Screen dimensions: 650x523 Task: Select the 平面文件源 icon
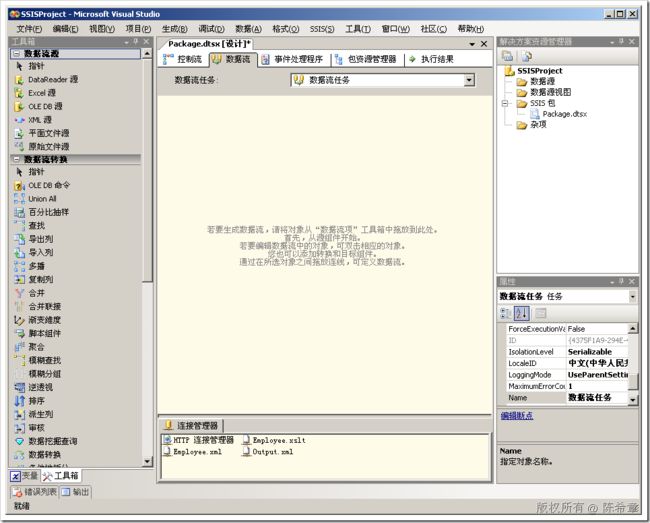tap(19, 133)
